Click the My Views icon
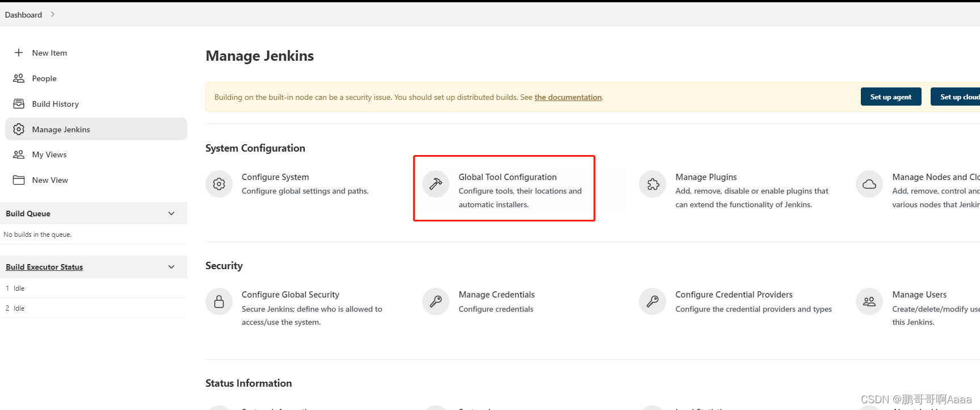The width and height of the screenshot is (980, 410). [x=19, y=154]
